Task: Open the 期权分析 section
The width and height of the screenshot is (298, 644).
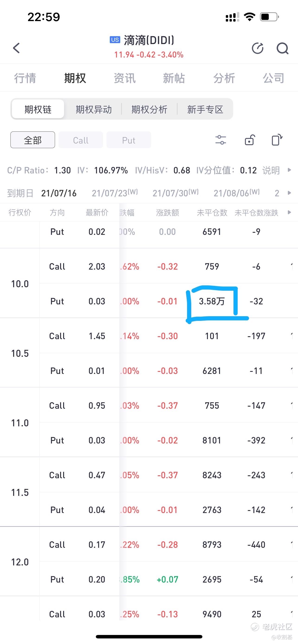Action: coord(149,109)
